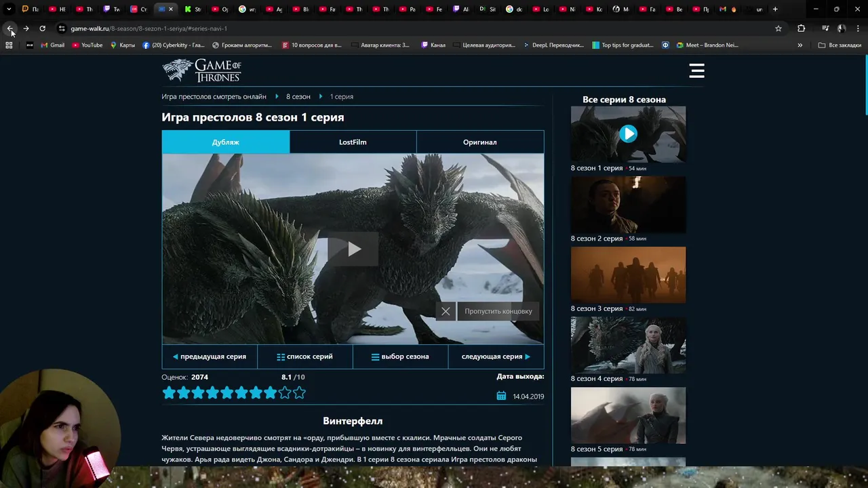Go to следующая серия
The height and width of the screenshot is (488, 868).
[496, 357]
